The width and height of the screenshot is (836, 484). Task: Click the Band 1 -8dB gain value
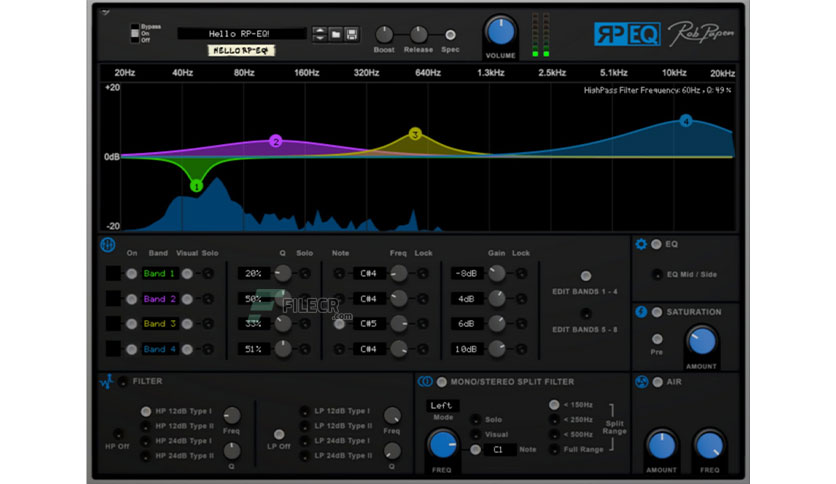(467, 273)
